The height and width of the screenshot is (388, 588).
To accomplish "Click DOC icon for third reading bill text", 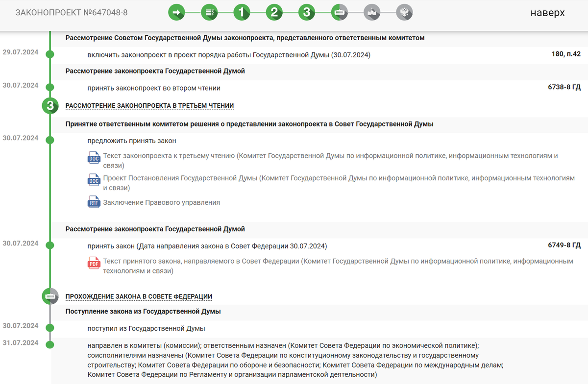I will pyautogui.click(x=94, y=158).
